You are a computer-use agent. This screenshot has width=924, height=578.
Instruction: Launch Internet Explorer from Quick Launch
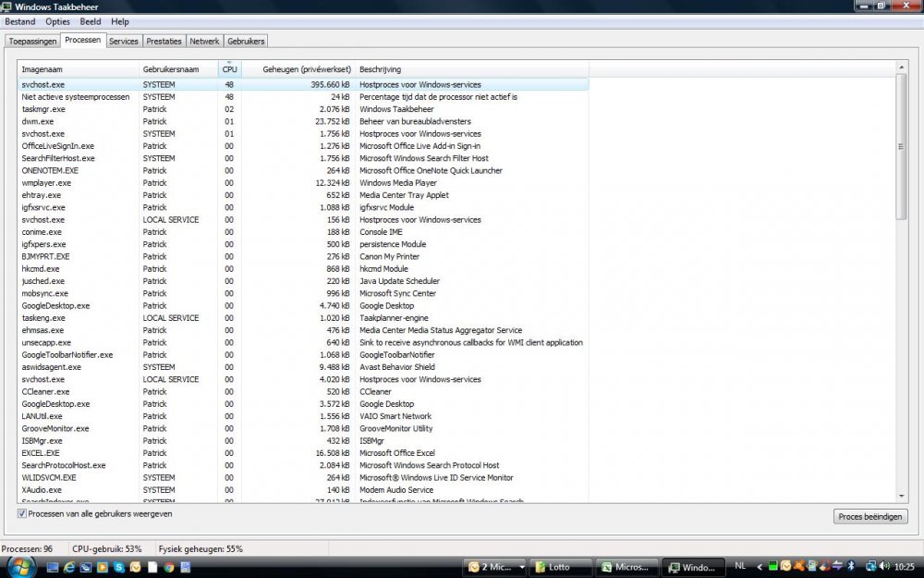tap(69, 567)
